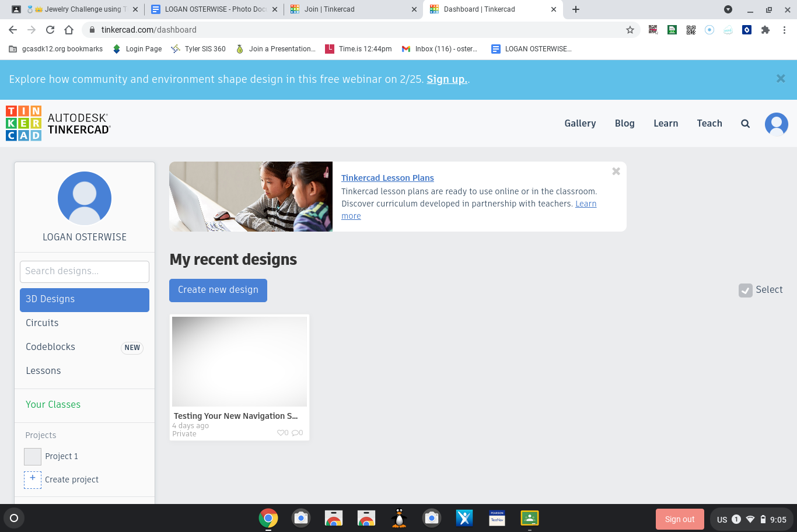The height and width of the screenshot is (532, 797).
Task: Open the Login Page bookmark
Action: tap(137, 49)
